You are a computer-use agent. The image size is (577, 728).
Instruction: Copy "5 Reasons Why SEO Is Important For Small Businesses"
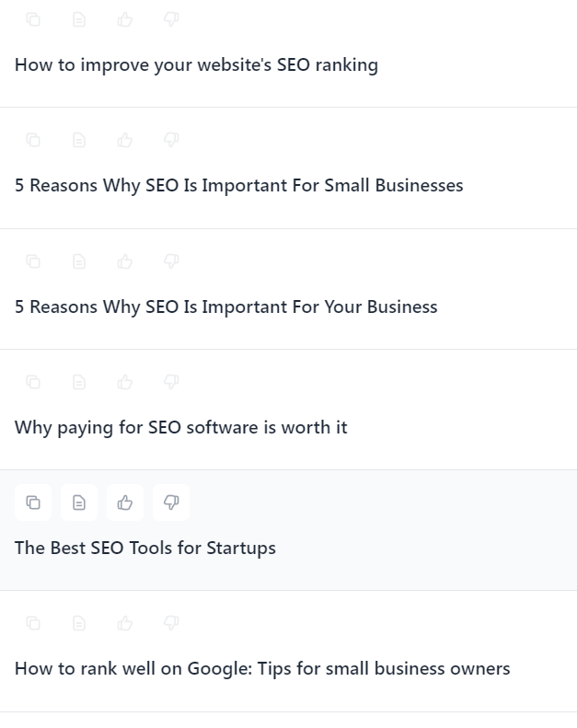[33, 140]
